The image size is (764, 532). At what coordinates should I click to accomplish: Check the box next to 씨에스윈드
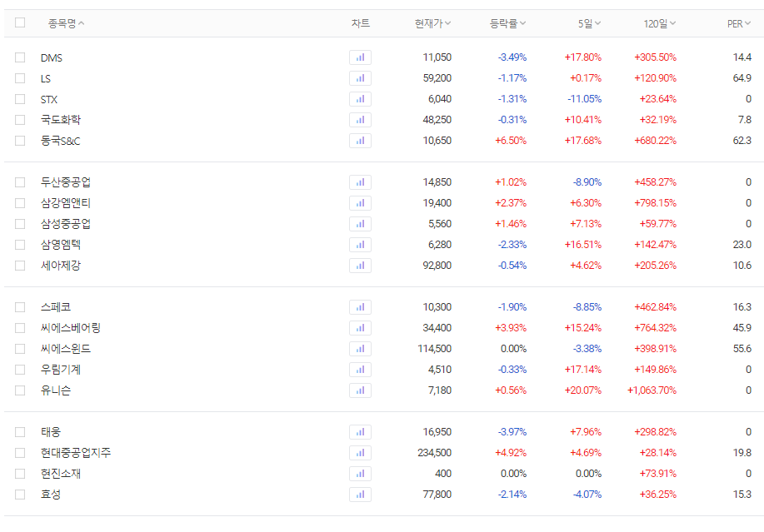click(x=20, y=349)
